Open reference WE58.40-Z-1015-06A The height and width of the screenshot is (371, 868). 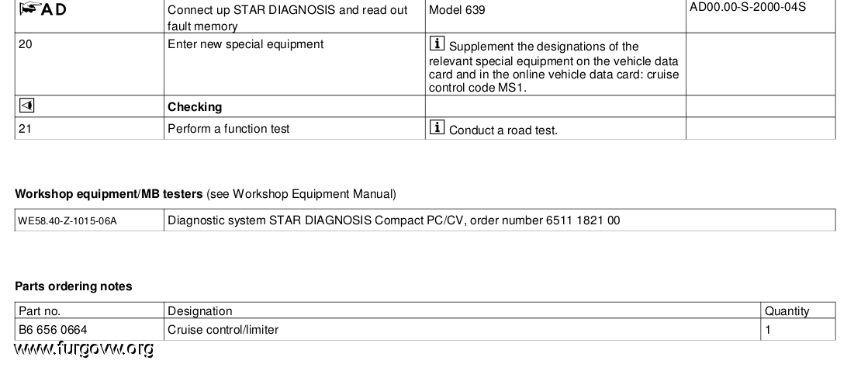[67, 221]
